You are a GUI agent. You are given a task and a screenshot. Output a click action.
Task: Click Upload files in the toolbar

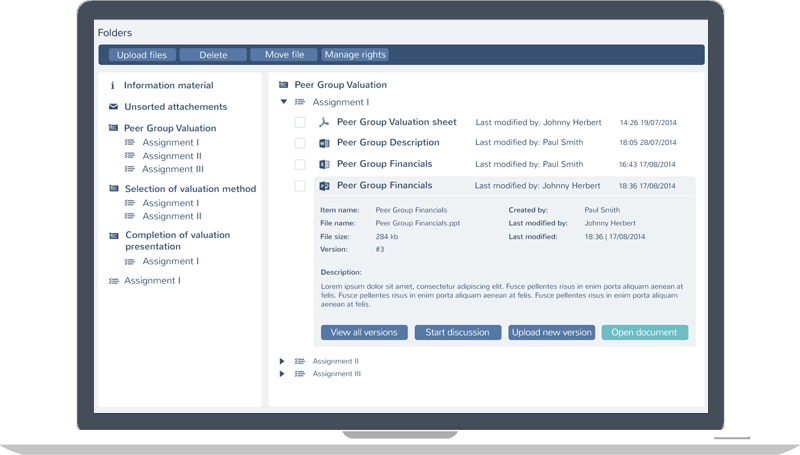[142, 55]
